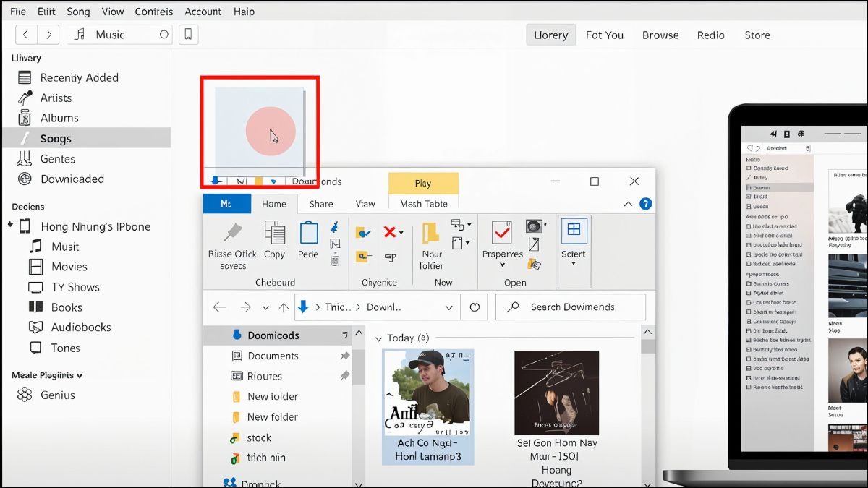Image resolution: width=868 pixels, height=488 pixels.
Task: Open the Sclert dropdown arrow
Action: pos(574,264)
